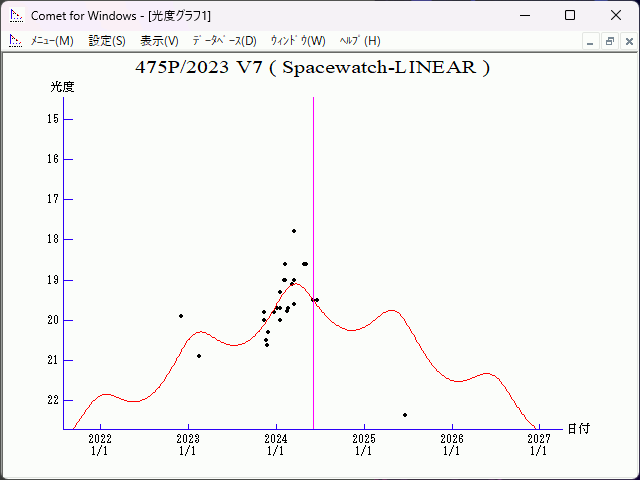Viewport: 640px width, 480px height.
Task: Click the brightest observation point near magnitude 17.8
Action: pyautogui.click(x=294, y=231)
